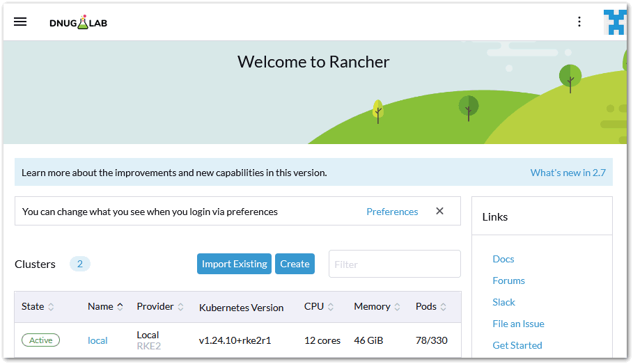Screen dimensions: 633x364
Task: Click the clusters count badge 2
Action: coord(80,264)
